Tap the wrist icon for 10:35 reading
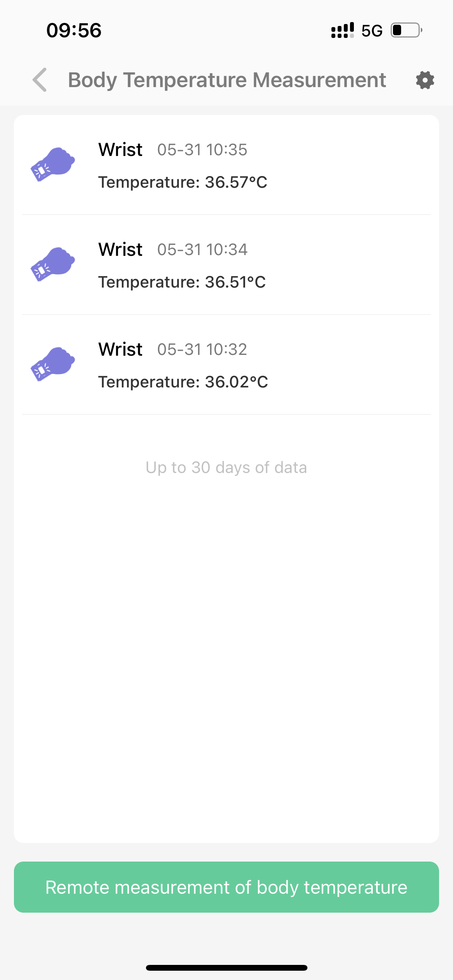 click(53, 164)
